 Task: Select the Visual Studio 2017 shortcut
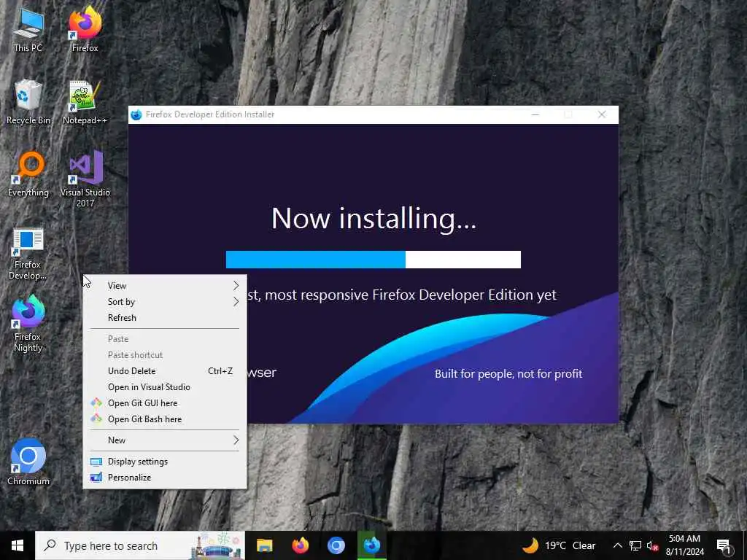tap(85, 179)
